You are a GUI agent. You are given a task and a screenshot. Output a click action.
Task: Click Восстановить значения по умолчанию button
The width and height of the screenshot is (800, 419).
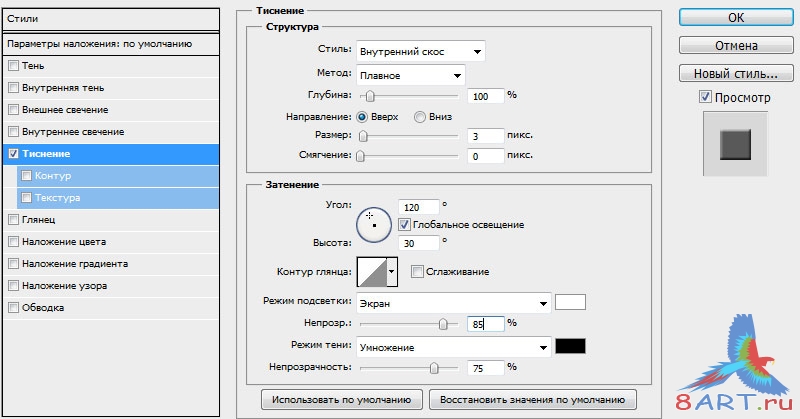click(x=533, y=400)
